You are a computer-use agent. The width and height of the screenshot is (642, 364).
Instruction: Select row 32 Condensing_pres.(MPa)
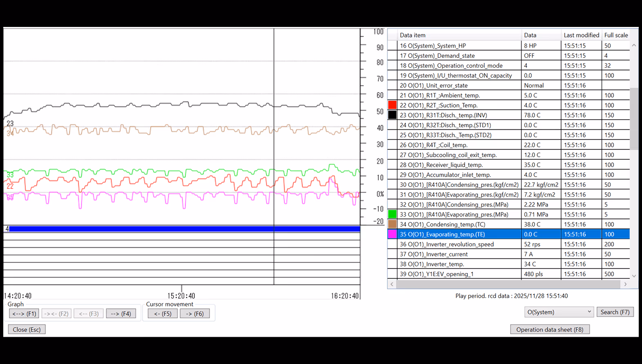pos(508,204)
